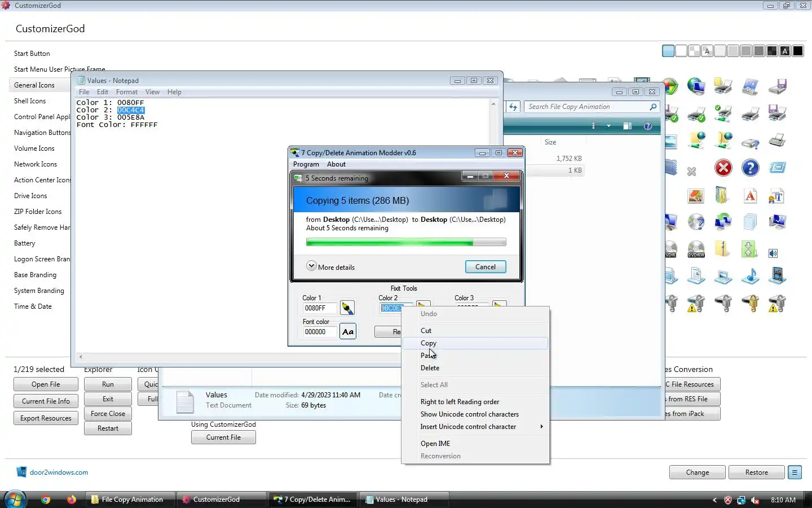Select the green compress arrows icon

click(749, 249)
